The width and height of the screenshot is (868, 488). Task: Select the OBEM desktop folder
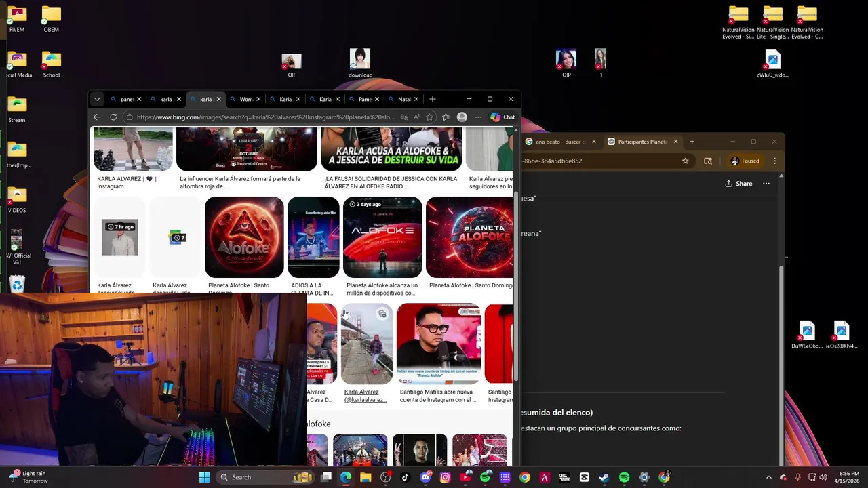[51, 20]
